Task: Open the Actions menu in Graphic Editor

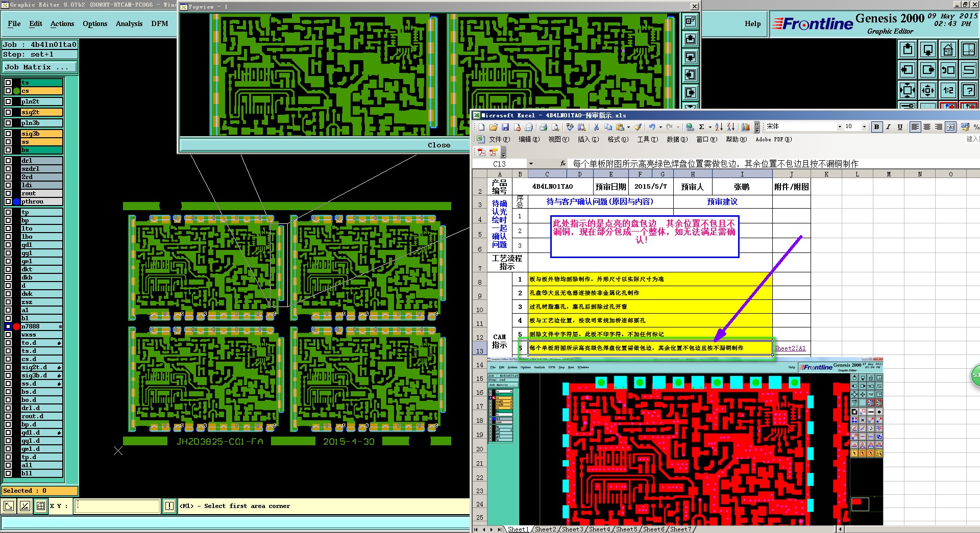Action: [62, 23]
